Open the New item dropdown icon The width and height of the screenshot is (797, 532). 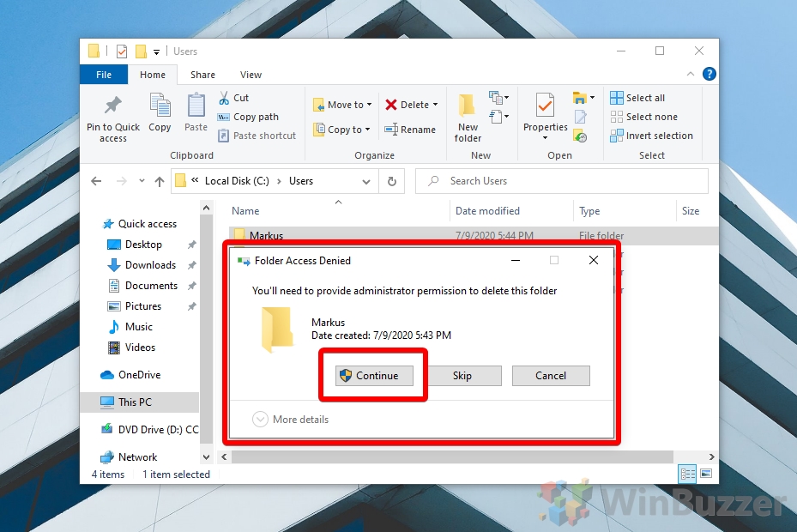tap(498, 97)
